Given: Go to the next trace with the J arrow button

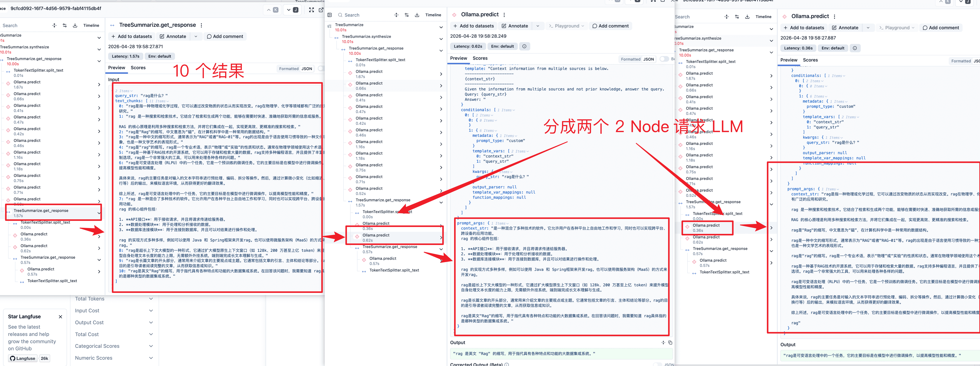Looking at the screenshot, I should 292,10.
